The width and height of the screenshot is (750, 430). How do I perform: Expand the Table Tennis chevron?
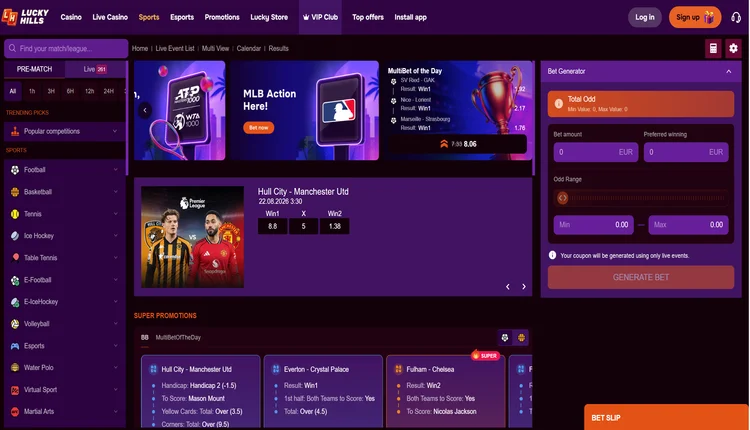click(115, 258)
